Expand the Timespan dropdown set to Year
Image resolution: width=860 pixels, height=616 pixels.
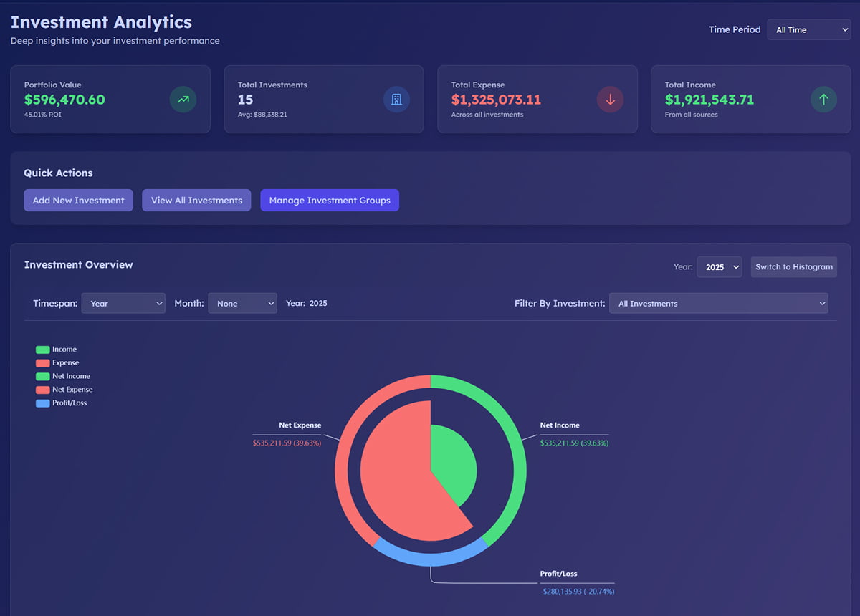pos(123,303)
